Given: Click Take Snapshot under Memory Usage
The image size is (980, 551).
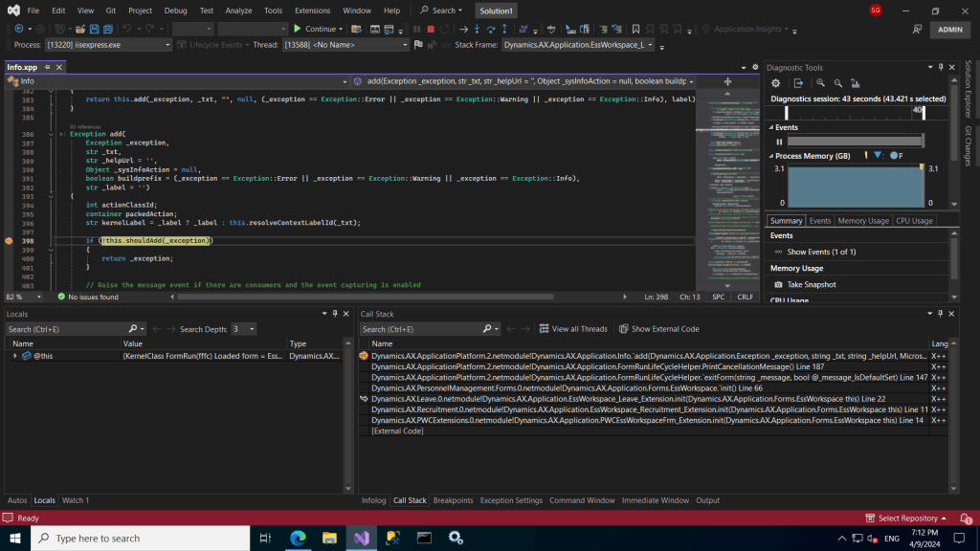Looking at the screenshot, I should point(811,285).
